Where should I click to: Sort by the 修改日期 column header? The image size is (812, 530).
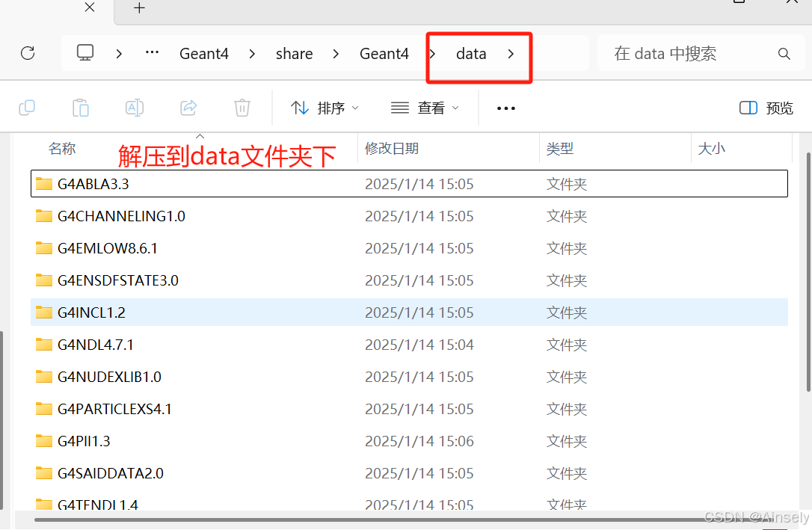tap(392, 149)
